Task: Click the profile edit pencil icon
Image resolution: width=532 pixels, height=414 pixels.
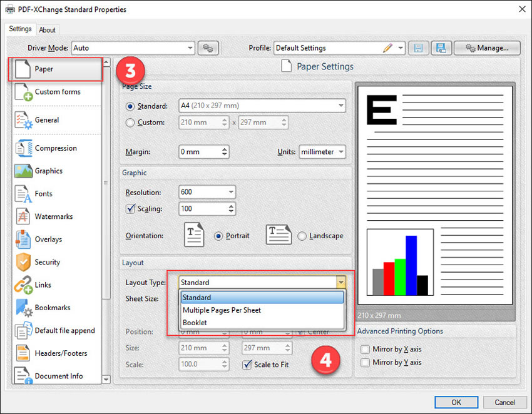Action: [x=387, y=48]
